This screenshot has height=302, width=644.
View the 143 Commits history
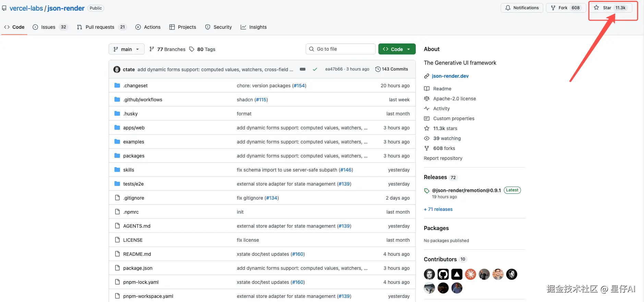(392, 69)
